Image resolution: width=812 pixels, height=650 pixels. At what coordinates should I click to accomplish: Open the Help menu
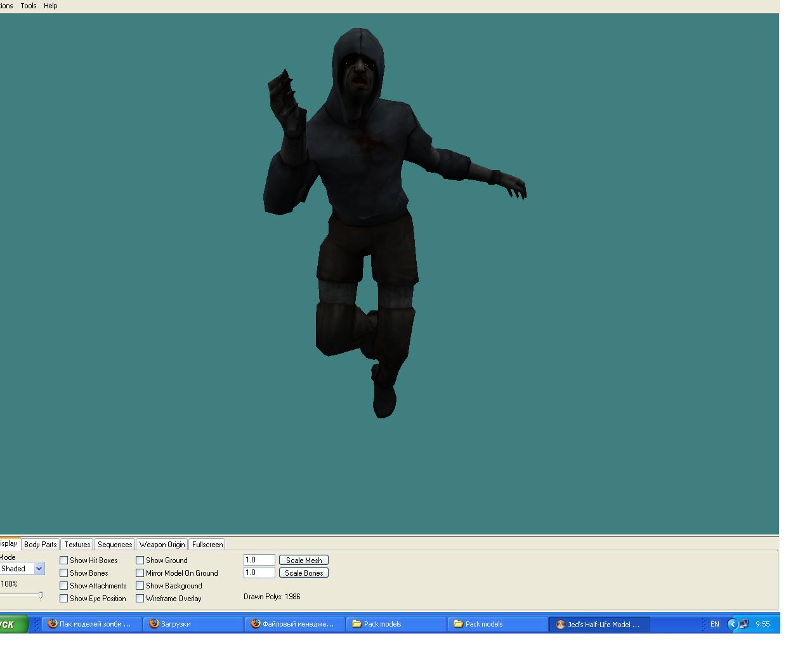[x=51, y=6]
